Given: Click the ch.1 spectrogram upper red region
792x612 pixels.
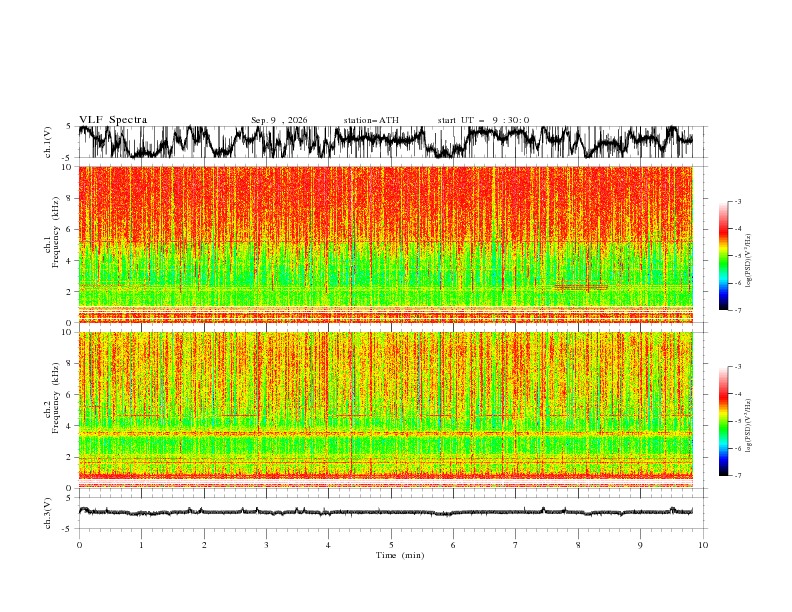Looking at the screenshot, I should click(x=385, y=205).
